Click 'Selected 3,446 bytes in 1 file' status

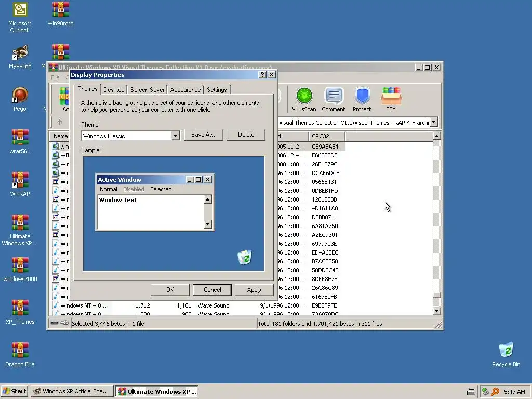[108, 324]
